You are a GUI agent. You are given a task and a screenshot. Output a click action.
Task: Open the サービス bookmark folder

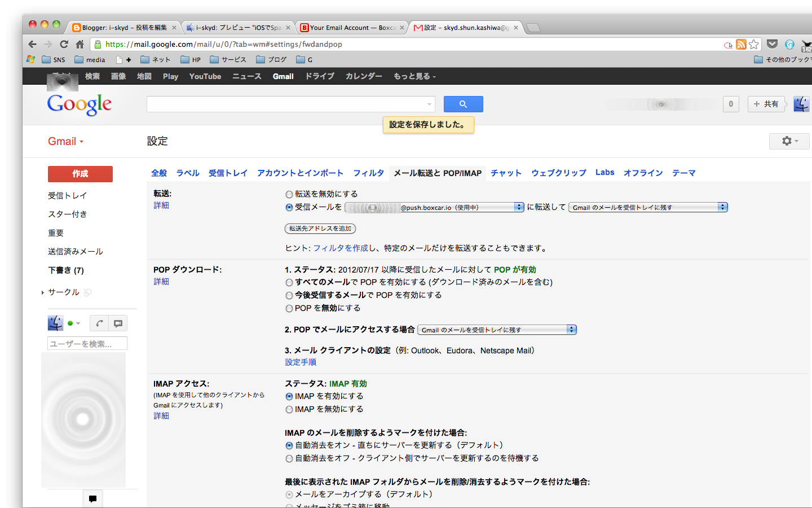point(228,59)
